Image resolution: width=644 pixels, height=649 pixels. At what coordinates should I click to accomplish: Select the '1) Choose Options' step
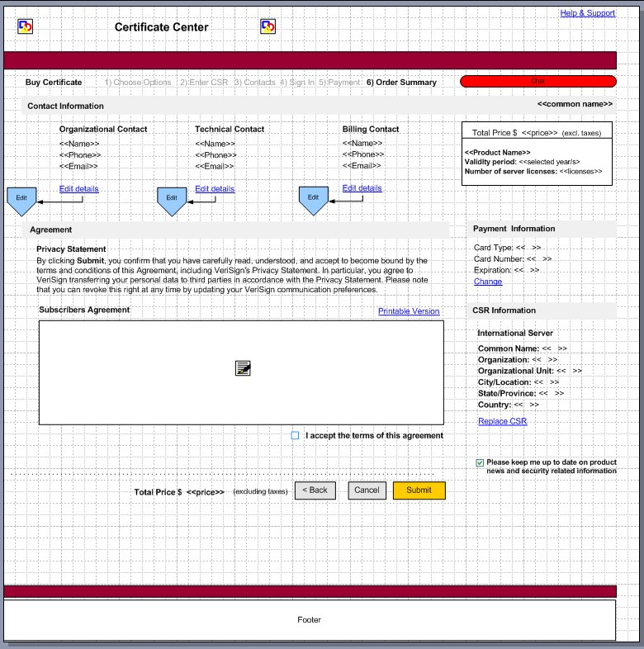pyautogui.click(x=138, y=83)
